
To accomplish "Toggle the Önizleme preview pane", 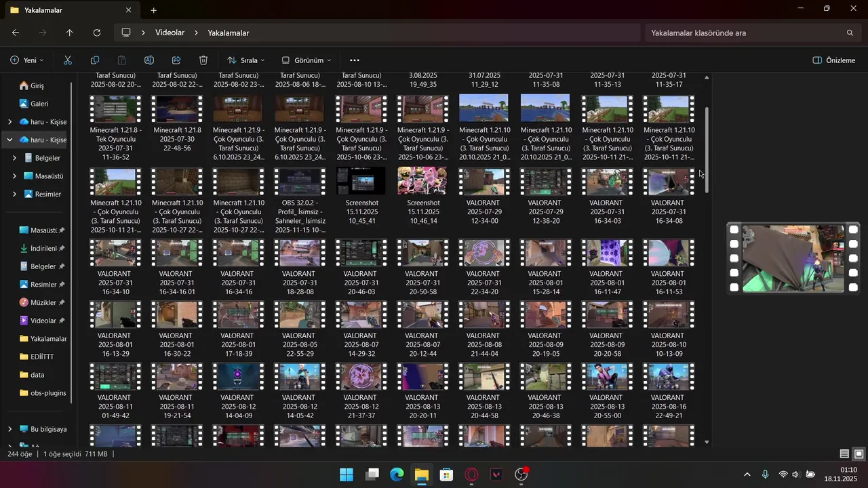I will pyautogui.click(x=834, y=60).
